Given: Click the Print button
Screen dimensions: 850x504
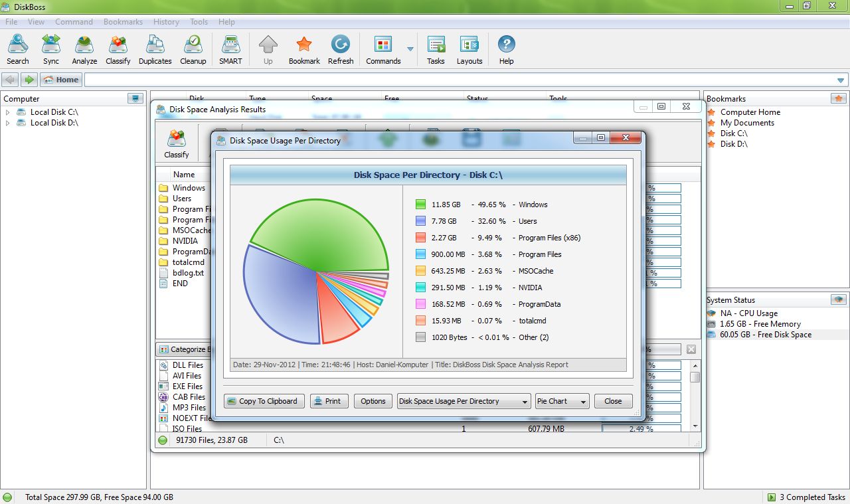Looking at the screenshot, I should [329, 401].
